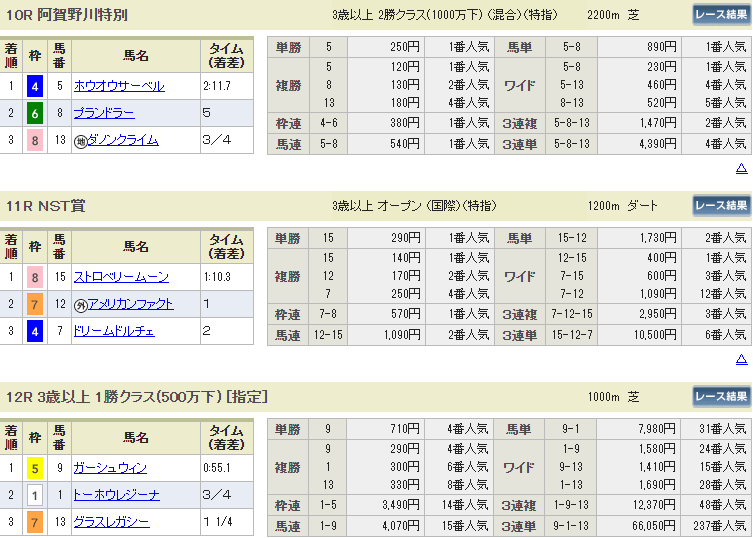This screenshot has width=753, height=538.
Task: Open horse page for ストロベリームーン
Action: click(121, 277)
